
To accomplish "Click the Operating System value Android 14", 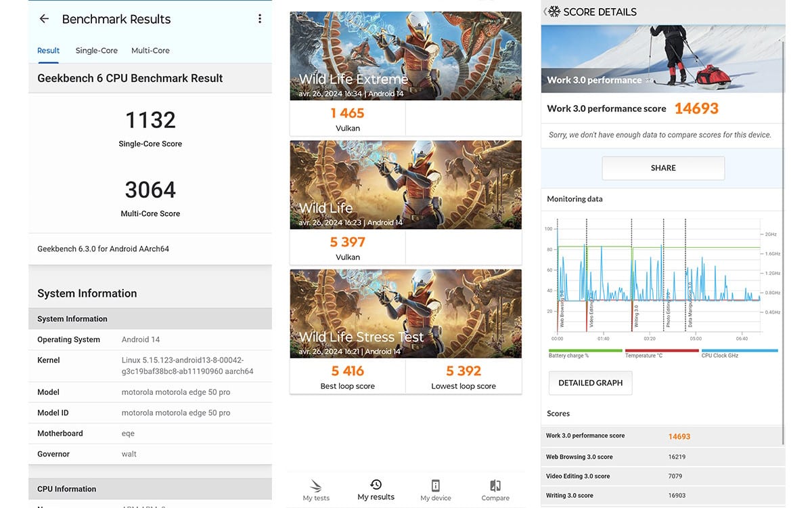I will pyautogui.click(x=141, y=339).
